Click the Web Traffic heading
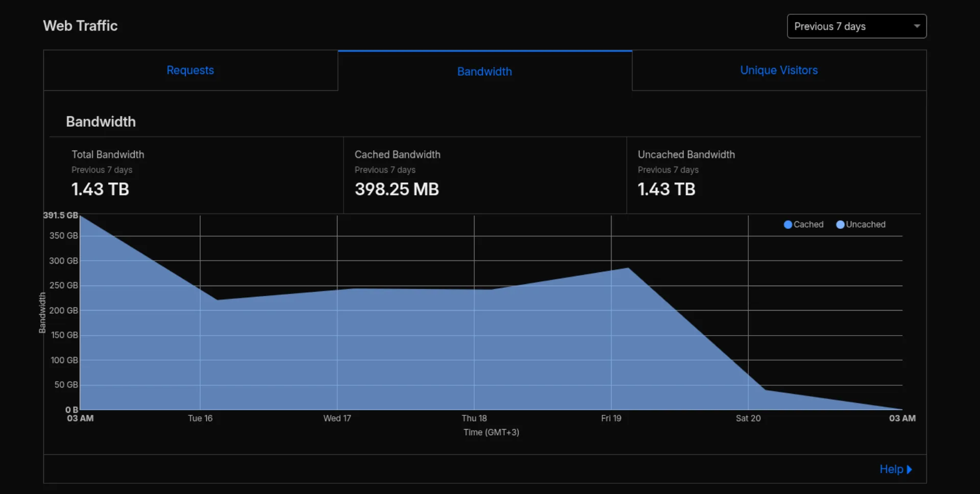Screen dimensions: 980x494 coord(80,26)
